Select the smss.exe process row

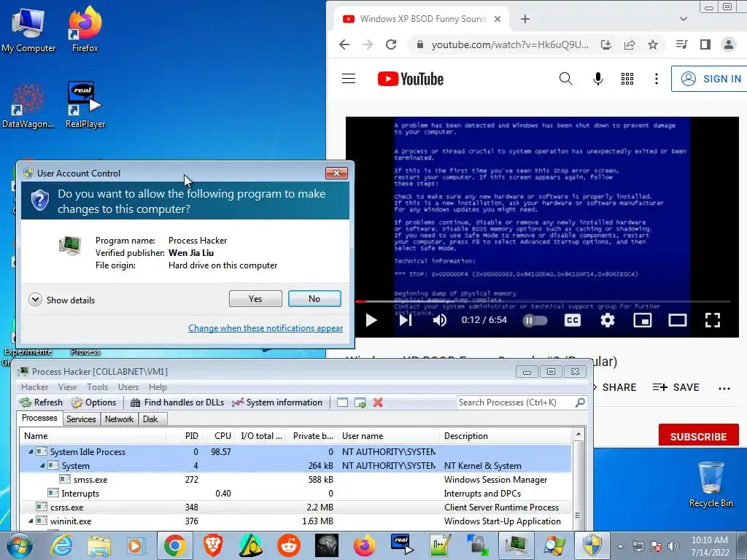point(295,480)
